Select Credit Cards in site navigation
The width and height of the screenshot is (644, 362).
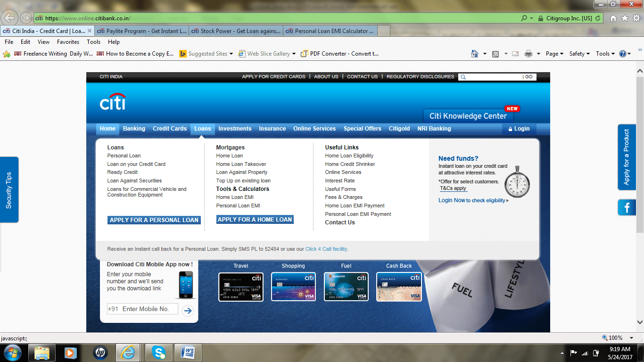[170, 129]
